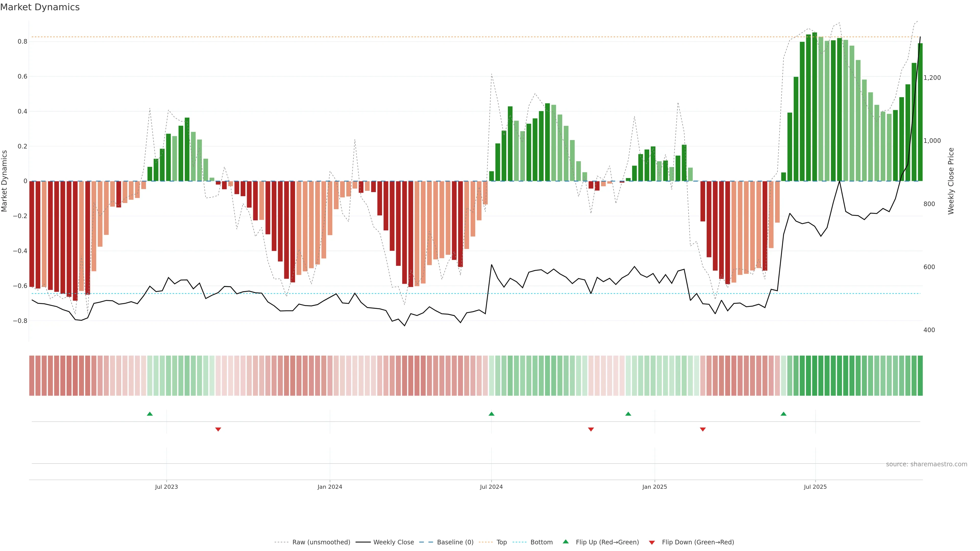Click the green flip-up marker at Jul 2024
980x551 pixels.
tap(492, 414)
